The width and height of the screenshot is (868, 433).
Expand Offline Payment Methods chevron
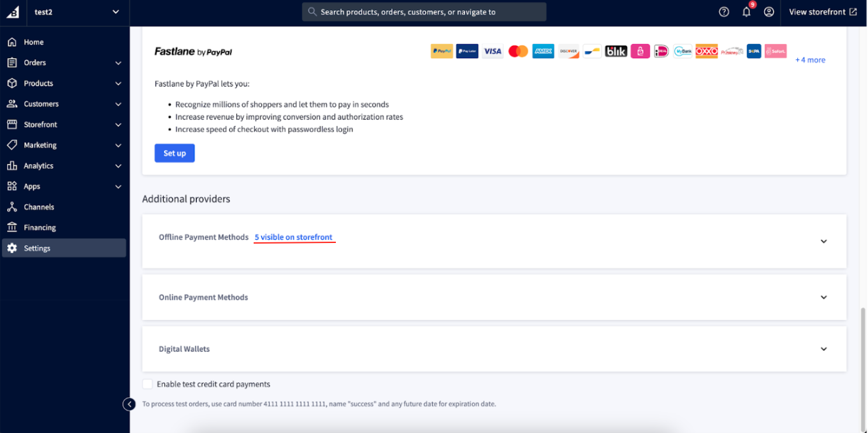point(823,242)
